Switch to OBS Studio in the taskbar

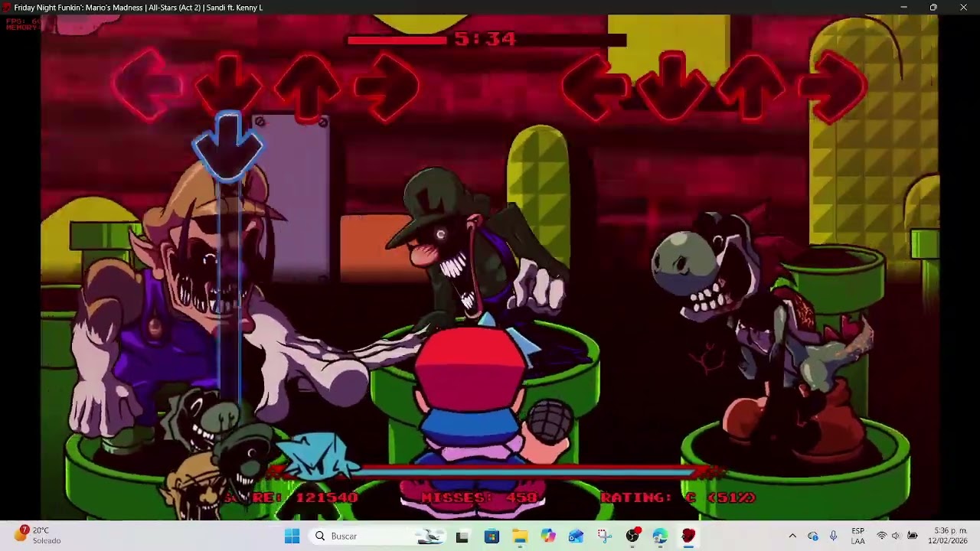[632, 536]
